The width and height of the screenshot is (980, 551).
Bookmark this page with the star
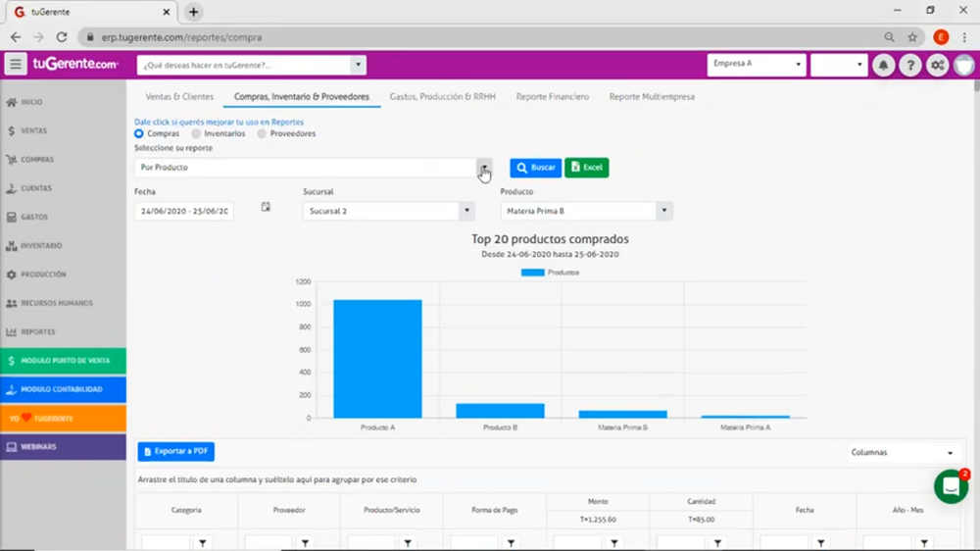[x=912, y=37]
